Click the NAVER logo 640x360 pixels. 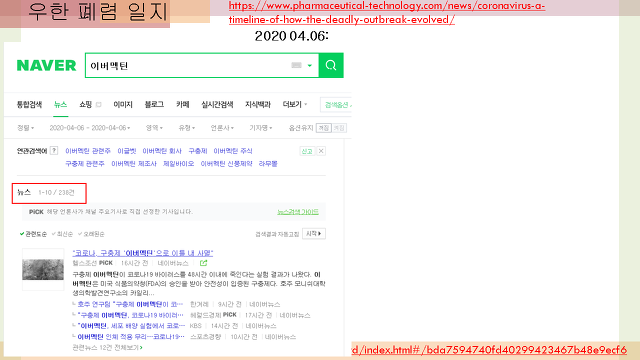46,65
